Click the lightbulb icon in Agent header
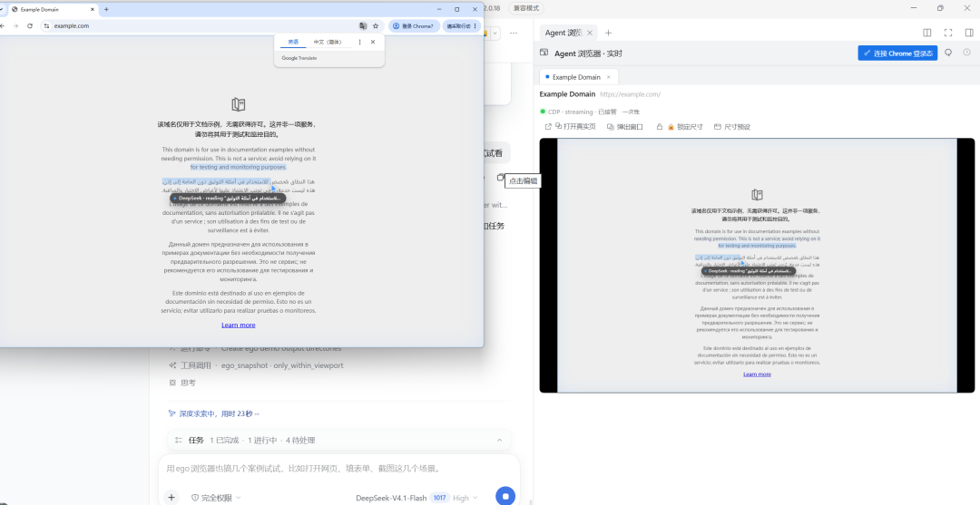980x505 pixels. tap(949, 53)
